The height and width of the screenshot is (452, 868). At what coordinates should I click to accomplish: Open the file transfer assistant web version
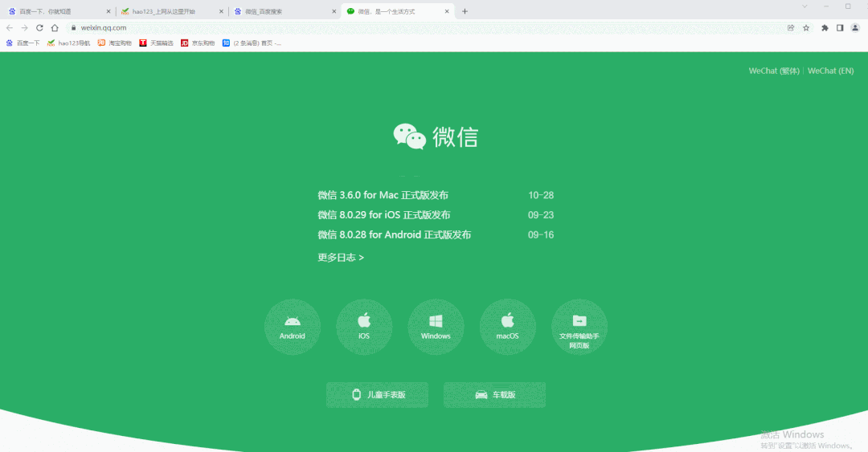click(x=579, y=327)
